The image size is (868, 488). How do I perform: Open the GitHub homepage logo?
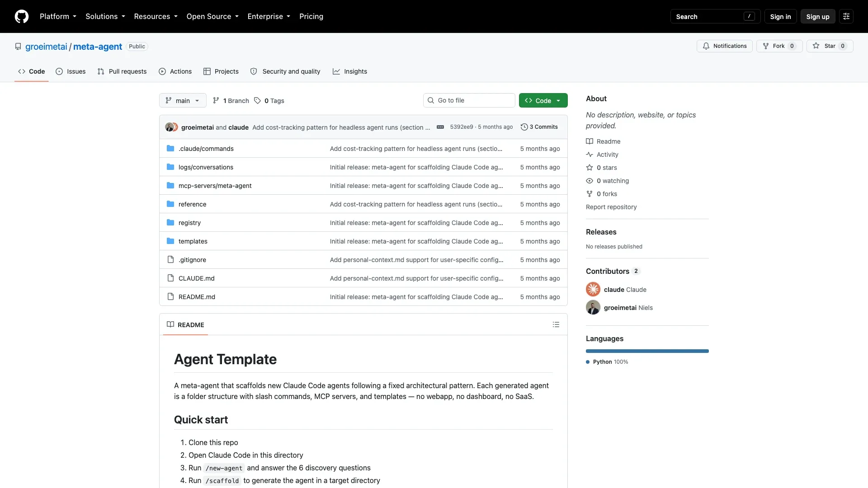(22, 16)
